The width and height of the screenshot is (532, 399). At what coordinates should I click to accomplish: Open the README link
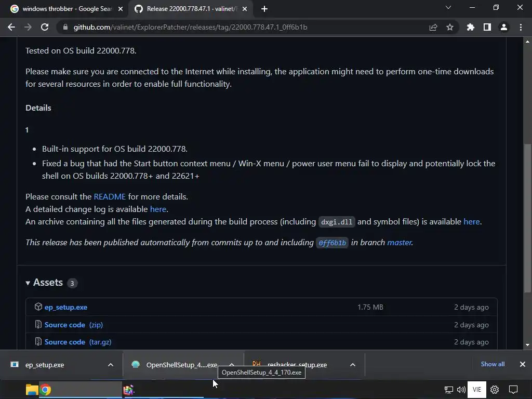pyautogui.click(x=110, y=197)
